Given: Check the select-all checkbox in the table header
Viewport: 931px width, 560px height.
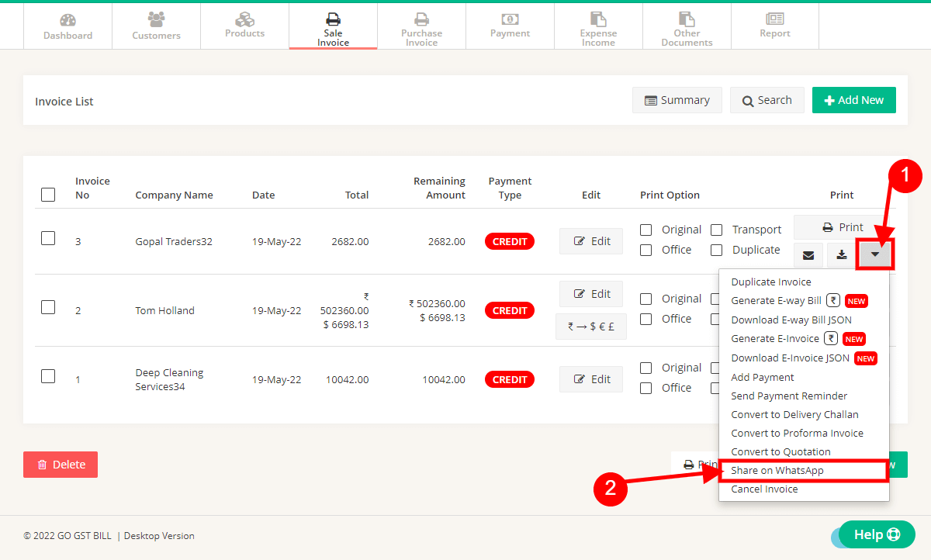Looking at the screenshot, I should 48,195.
